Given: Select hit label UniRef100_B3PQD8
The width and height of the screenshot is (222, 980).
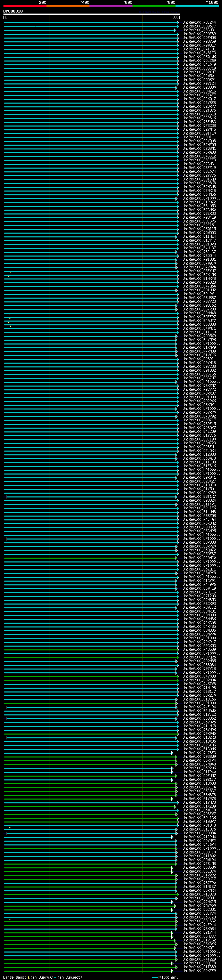Looking at the screenshot, I should tap(199, 543).
